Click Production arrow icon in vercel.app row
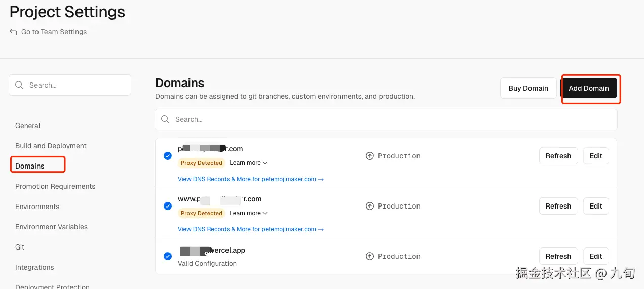The height and width of the screenshot is (289, 644). click(x=370, y=256)
